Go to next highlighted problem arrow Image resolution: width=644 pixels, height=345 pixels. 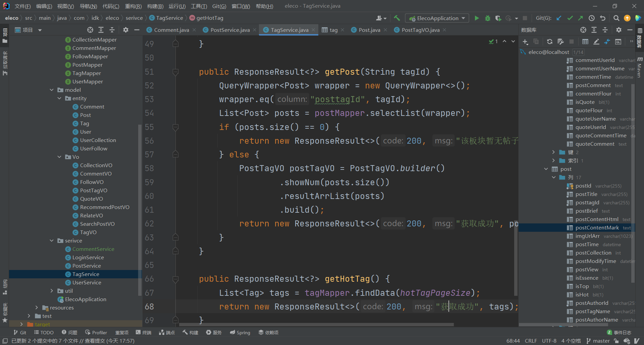click(513, 42)
